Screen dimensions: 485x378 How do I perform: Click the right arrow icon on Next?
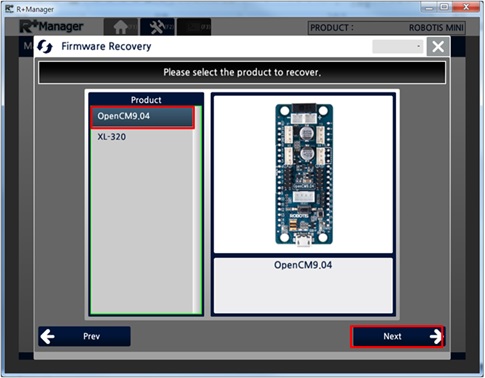click(x=436, y=336)
